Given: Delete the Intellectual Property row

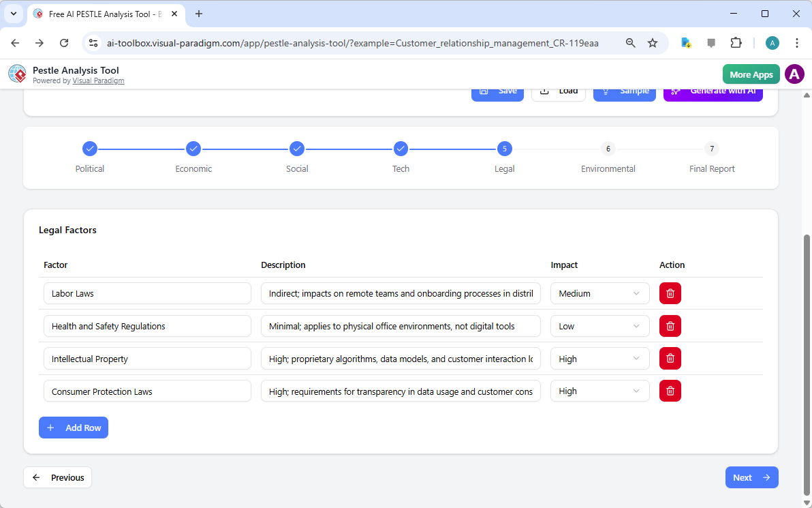Looking at the screenshot, I should pos(670,358).
